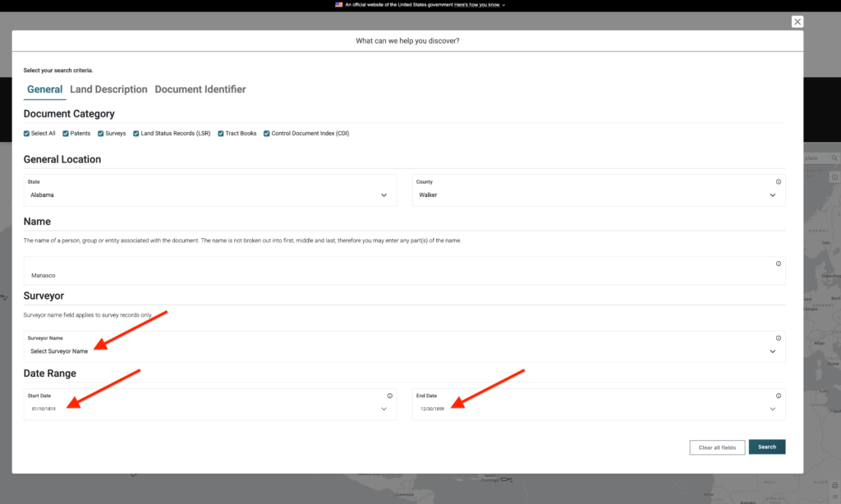Open the Document Identifier tab
The image size is (841, 504).
200,89
